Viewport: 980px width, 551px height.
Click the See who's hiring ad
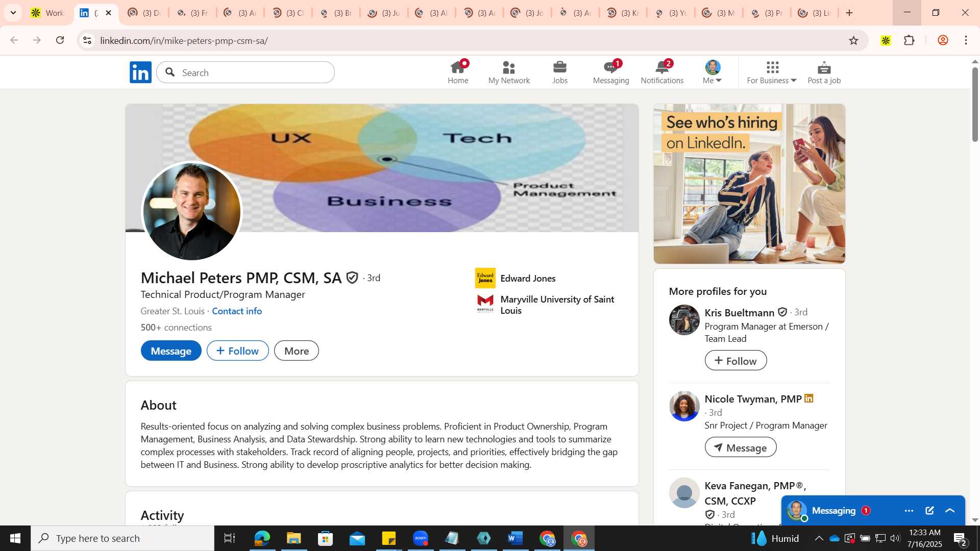(749, 184)
